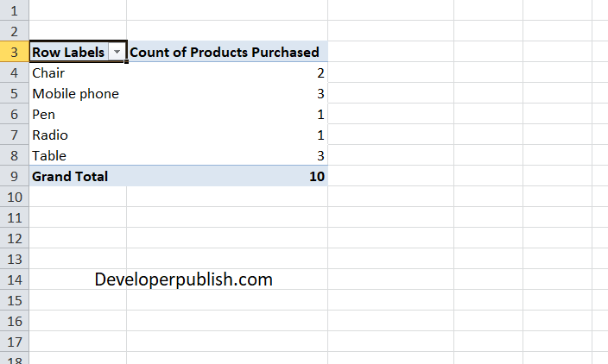
Task: Click row header 17
Action: tap(15, 342)
